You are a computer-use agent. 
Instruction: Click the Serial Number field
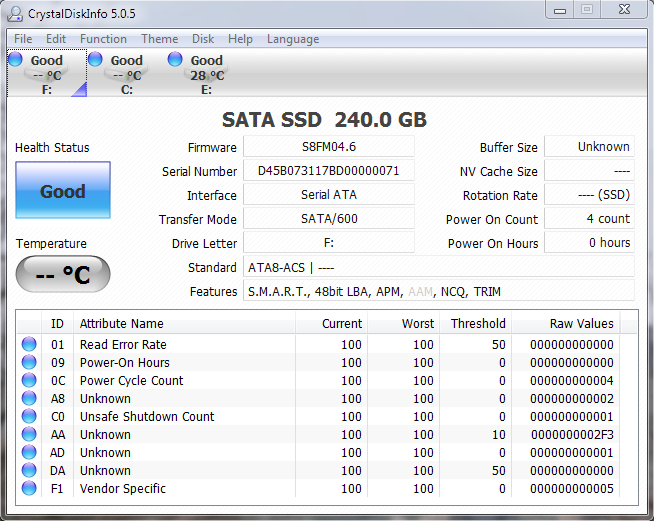[328, 172]
